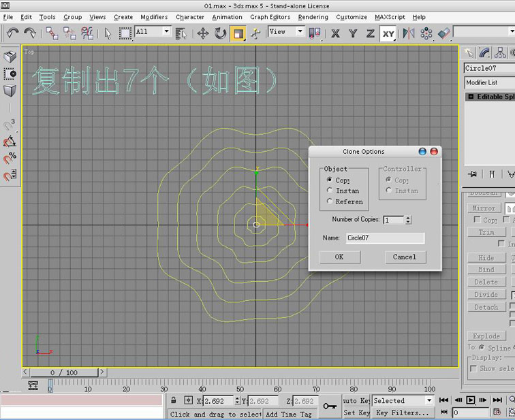Click the Detach button

(486, 307)
